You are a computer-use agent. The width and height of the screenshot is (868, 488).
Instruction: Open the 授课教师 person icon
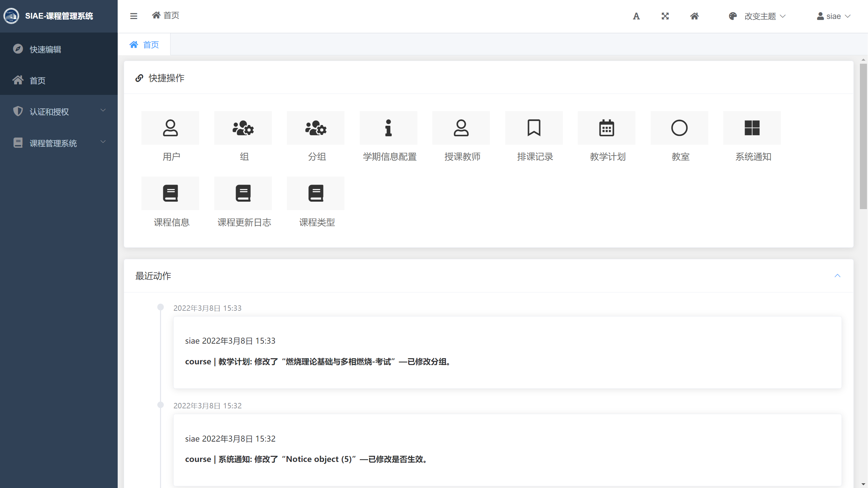tap(461, 128)
